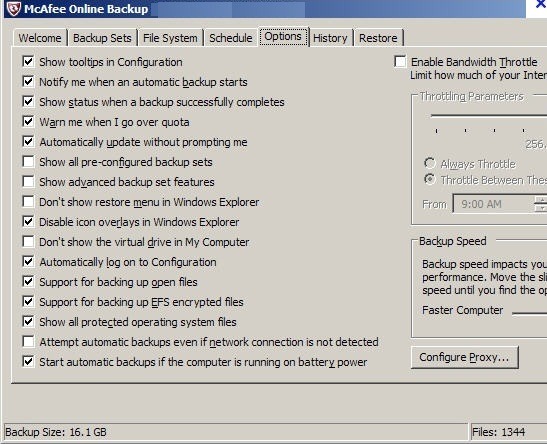The height and width of the screenshot is (444, 547).
Task: Toggle Start automatic backups on battery power
Action: [x=28, y=362]
